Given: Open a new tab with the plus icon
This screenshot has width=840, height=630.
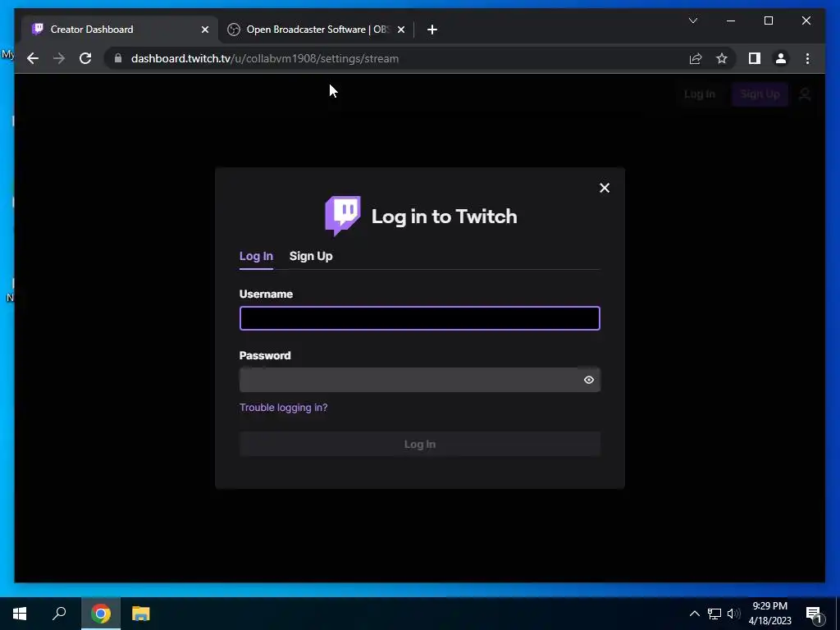Looking at the screenshot, I should click(x=432, y=30).
